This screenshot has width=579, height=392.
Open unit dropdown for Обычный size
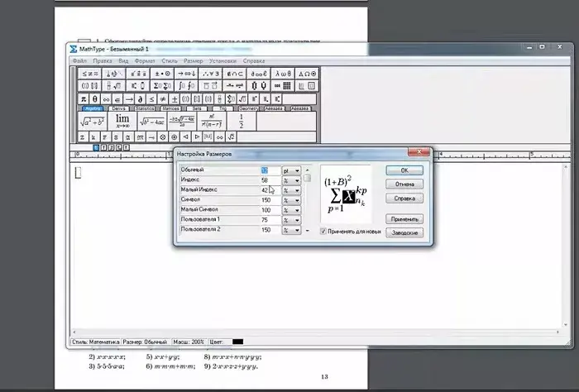[x=298, y=170]
